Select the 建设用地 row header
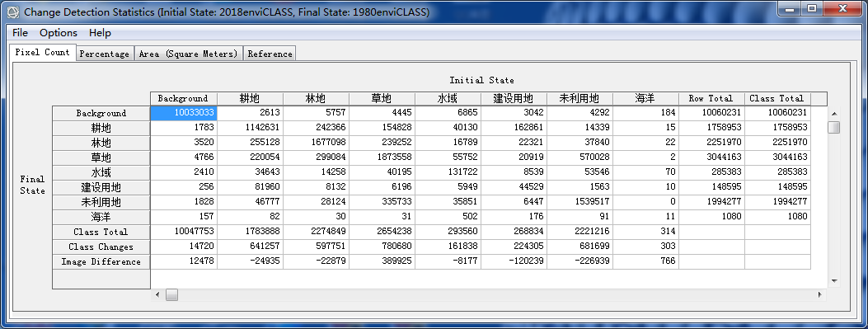Image resolution: width=868 pixels, height=329 pixels. click(101, 188)
